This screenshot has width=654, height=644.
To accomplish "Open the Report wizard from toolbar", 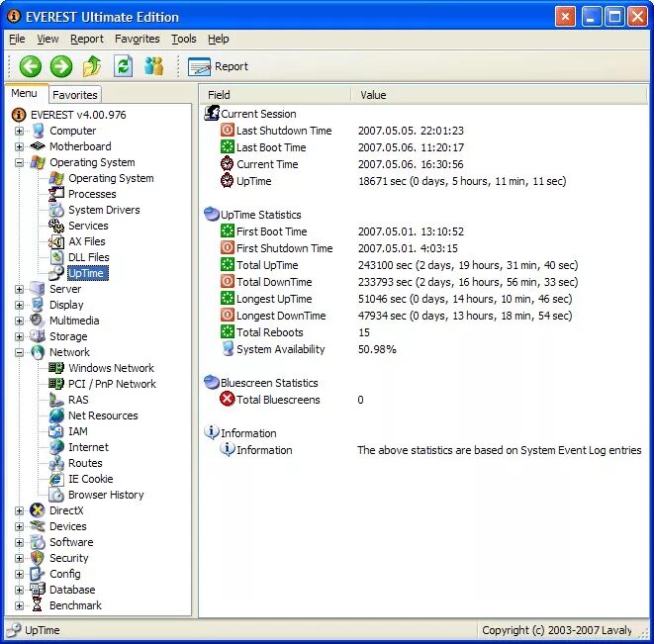I will pos(218,66).
